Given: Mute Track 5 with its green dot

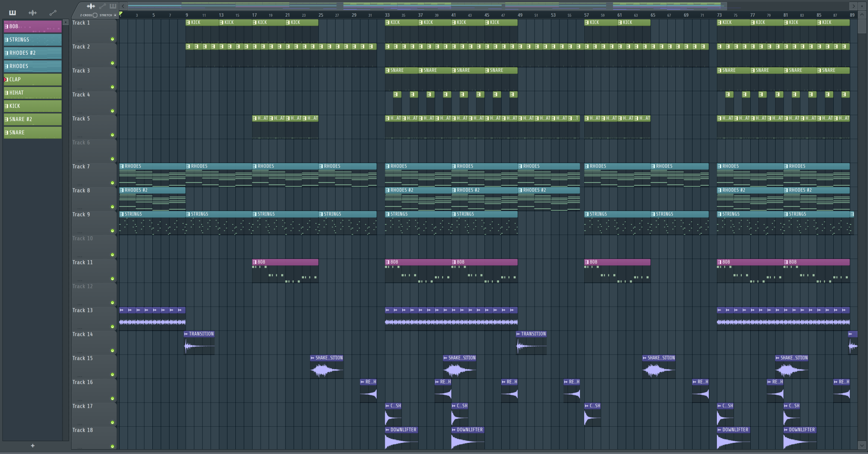Looking at the screenshot, I should 113,135.
